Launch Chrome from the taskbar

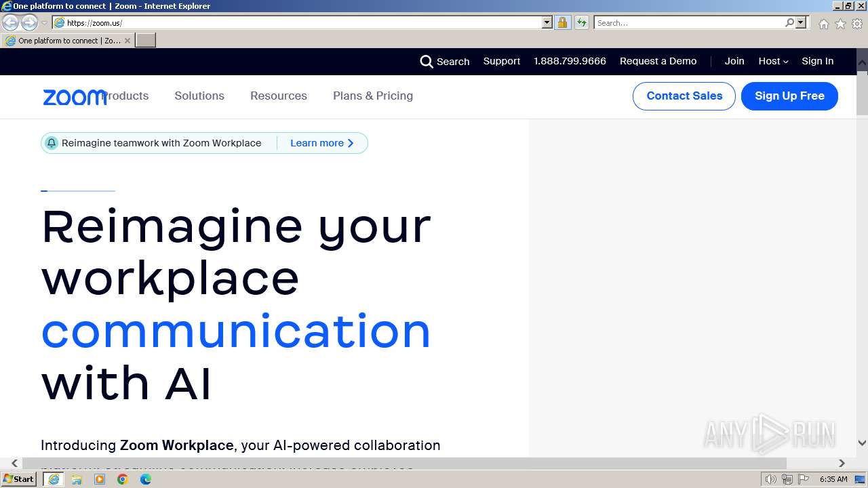(123, 479)
